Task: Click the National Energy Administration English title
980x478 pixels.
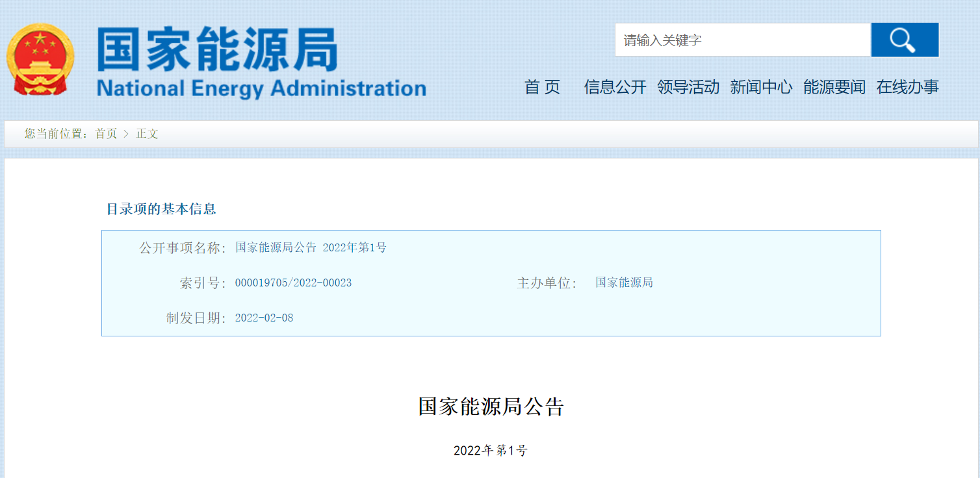Action: click(x=261, y=88)
